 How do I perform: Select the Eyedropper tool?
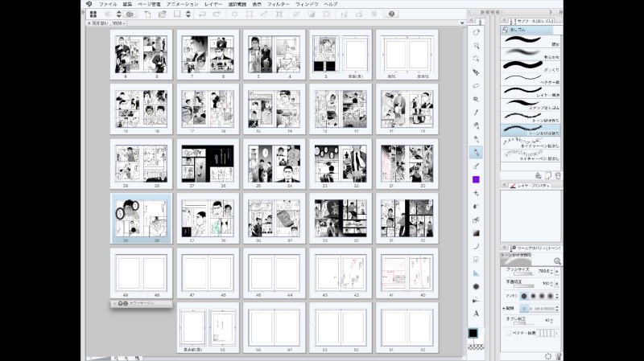476,113
